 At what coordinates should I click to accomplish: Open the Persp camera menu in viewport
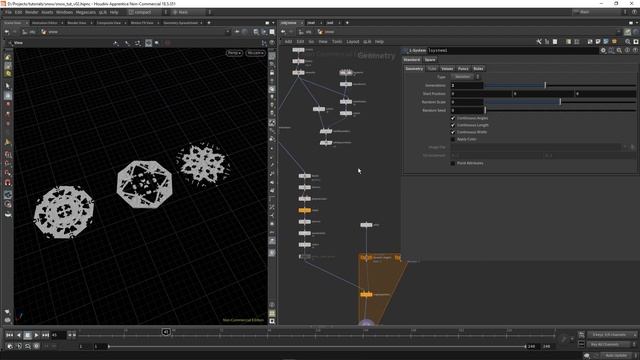tap(234, 53)
